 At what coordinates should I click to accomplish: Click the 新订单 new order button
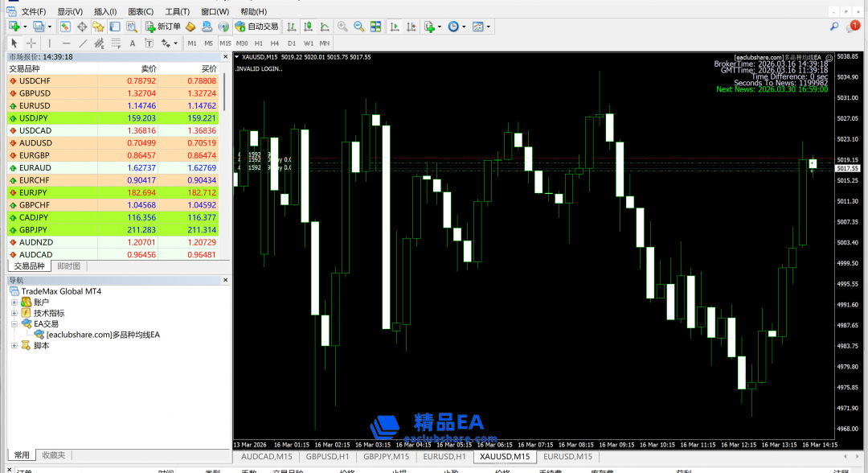click(163, 27)
